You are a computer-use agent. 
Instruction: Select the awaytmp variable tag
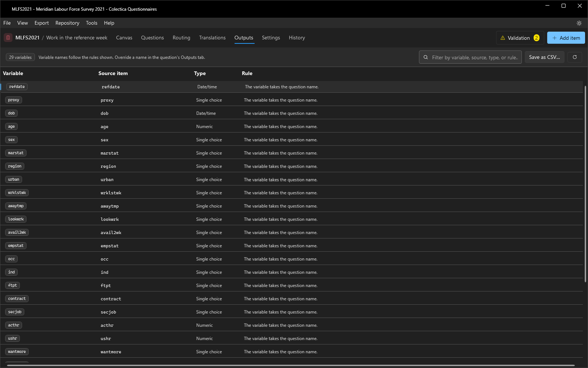(16, 206)
